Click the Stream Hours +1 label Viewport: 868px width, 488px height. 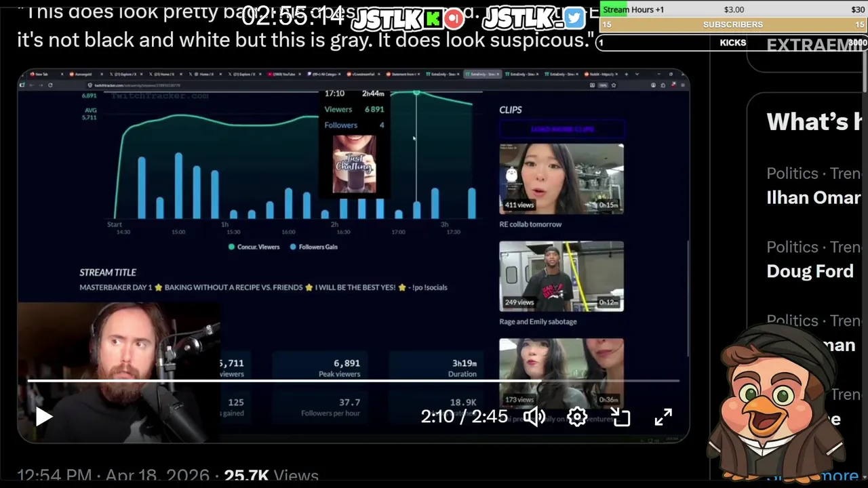[x=633, y=9]
